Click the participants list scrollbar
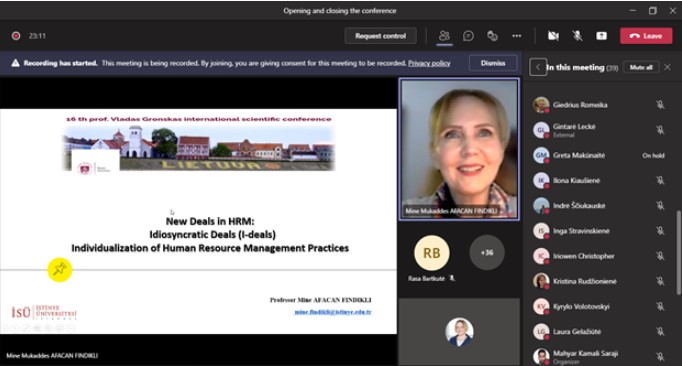682x366 pixels. click(x=679, y=253)
